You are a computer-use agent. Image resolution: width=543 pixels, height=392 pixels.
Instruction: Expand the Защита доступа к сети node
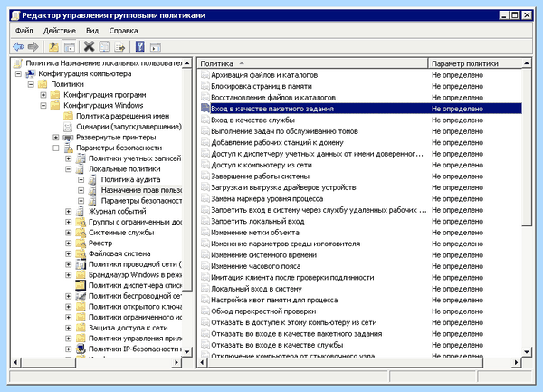click(68, 328)
